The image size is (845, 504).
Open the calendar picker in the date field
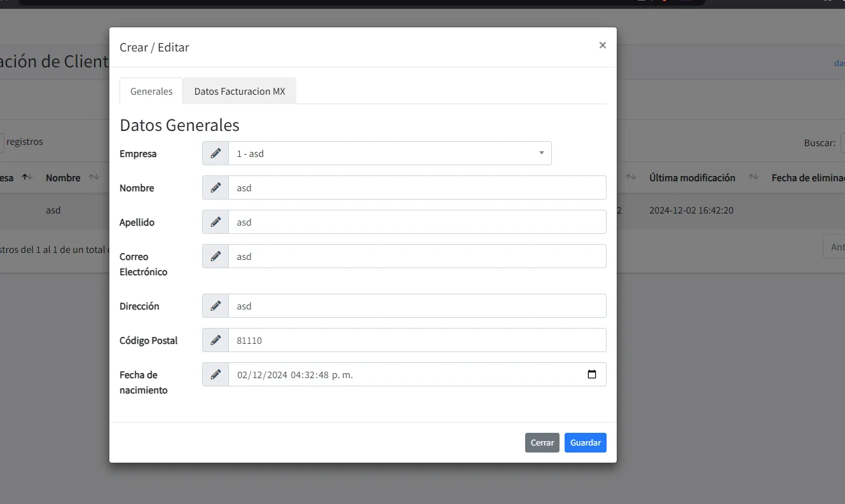[591, 374]
